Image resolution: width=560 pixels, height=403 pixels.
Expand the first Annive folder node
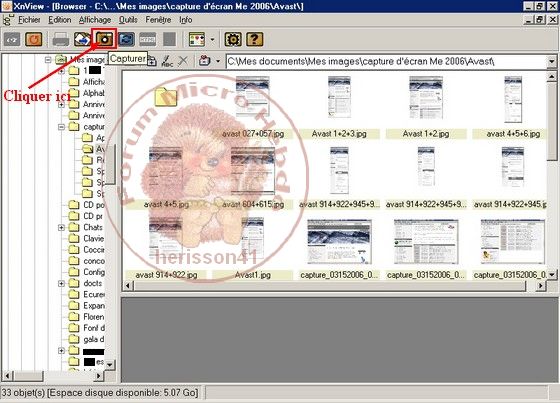pyautogui.click(x=61, y=104)
